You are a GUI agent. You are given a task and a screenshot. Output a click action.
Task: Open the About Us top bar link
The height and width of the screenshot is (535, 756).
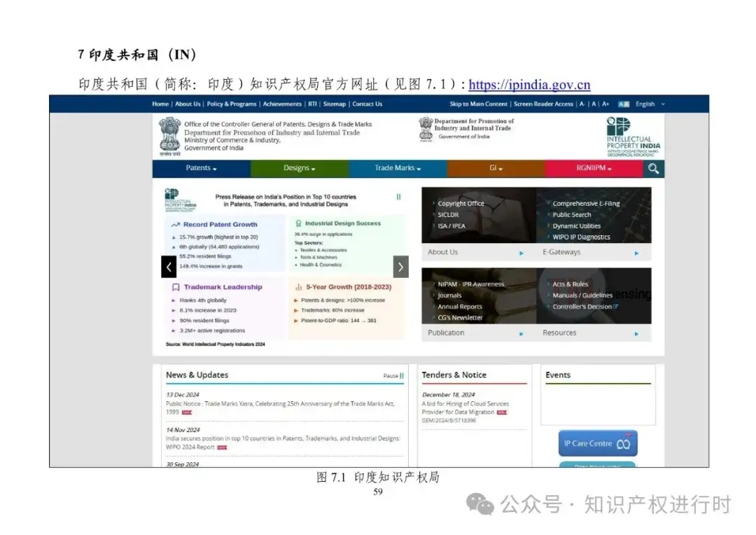(x=188, y=104)
